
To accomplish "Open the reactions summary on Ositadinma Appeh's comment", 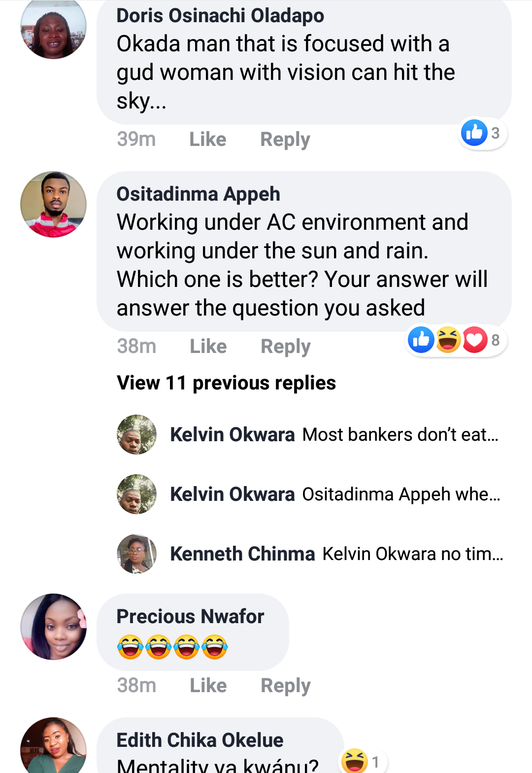I will 455,340.
